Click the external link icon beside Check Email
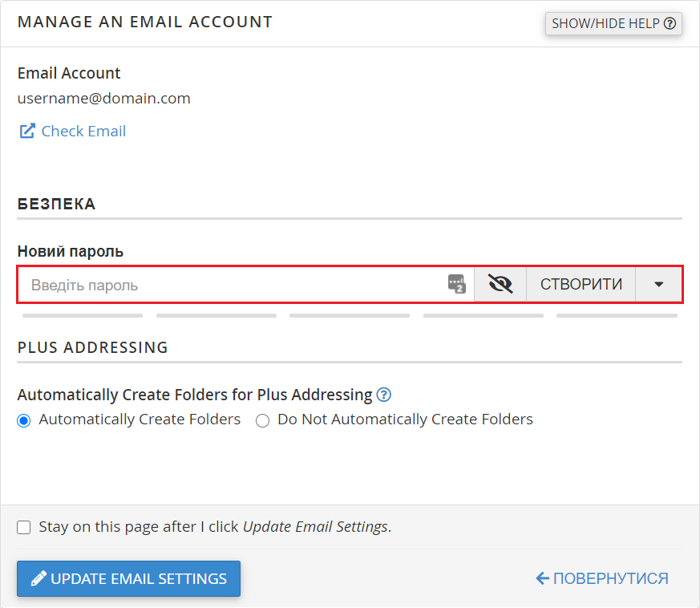The width and height of the screenshot is (700, 608). pos(27,131)
